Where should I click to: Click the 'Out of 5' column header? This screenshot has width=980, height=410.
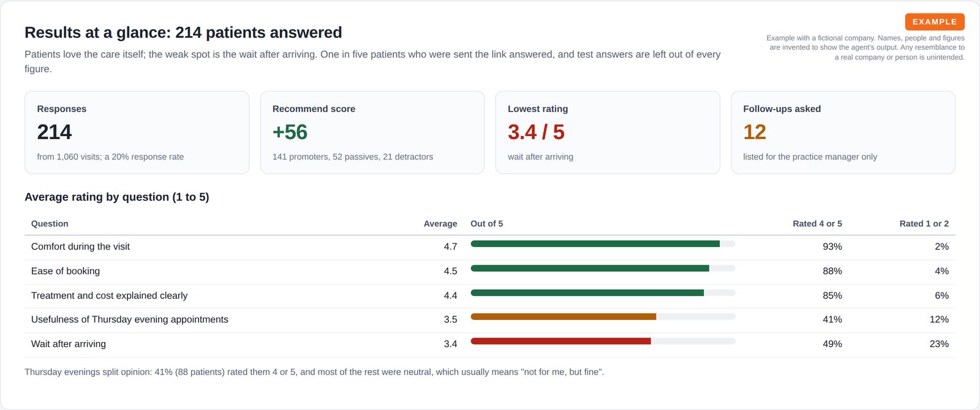487,224
